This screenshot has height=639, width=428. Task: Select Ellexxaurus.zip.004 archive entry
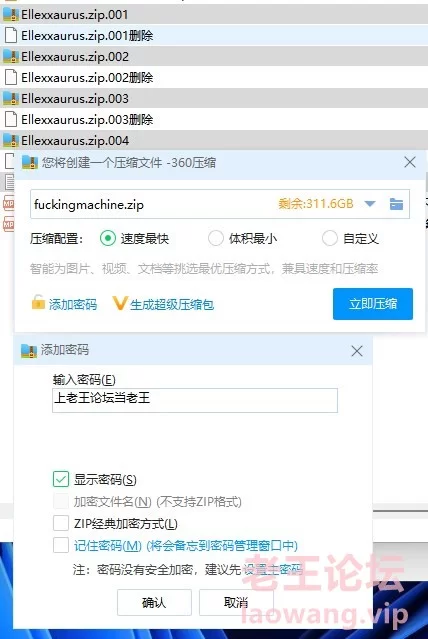pyautogui.click(x=214, y=141)
